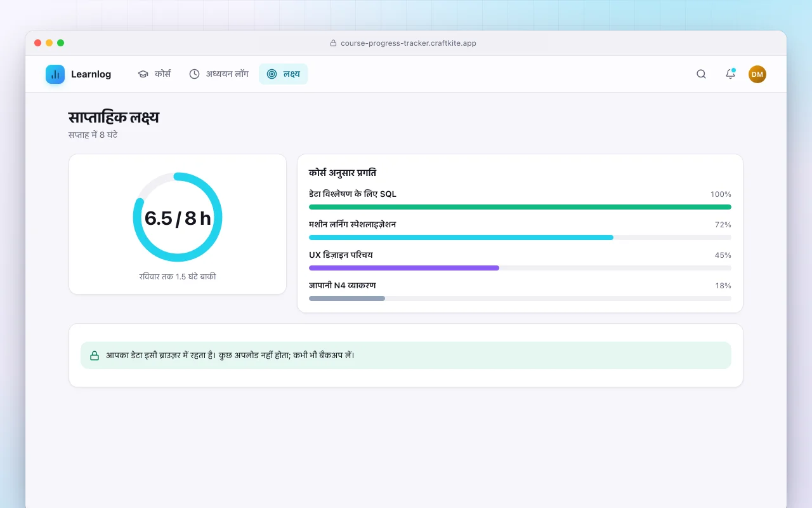The height and width of the screenshot is (508, 812).
Task: Click the Learnlog logo icon
Action: (x=55, y=74)
